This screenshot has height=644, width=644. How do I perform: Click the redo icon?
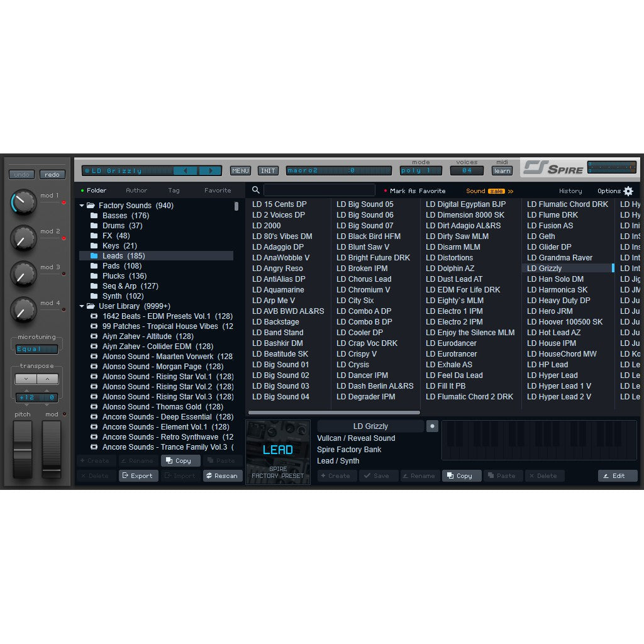(52, 174)
